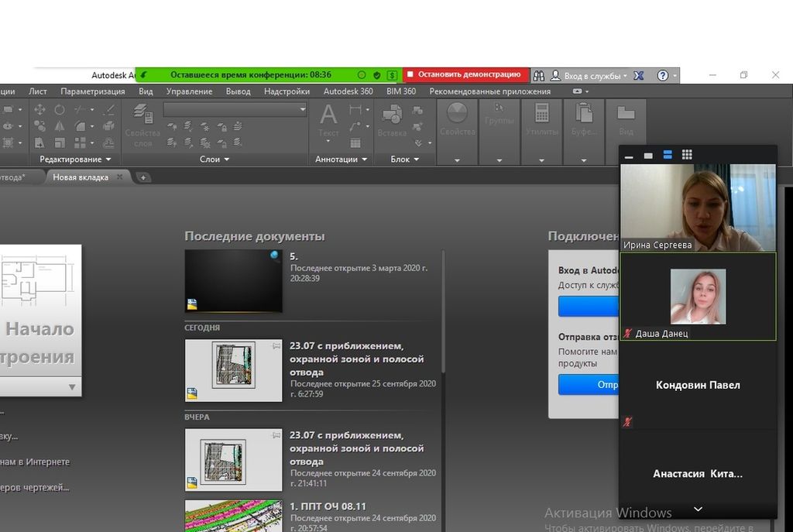793x532 pixels.
Task: Click the Thaw all layers sun icon
Action: 204,143
